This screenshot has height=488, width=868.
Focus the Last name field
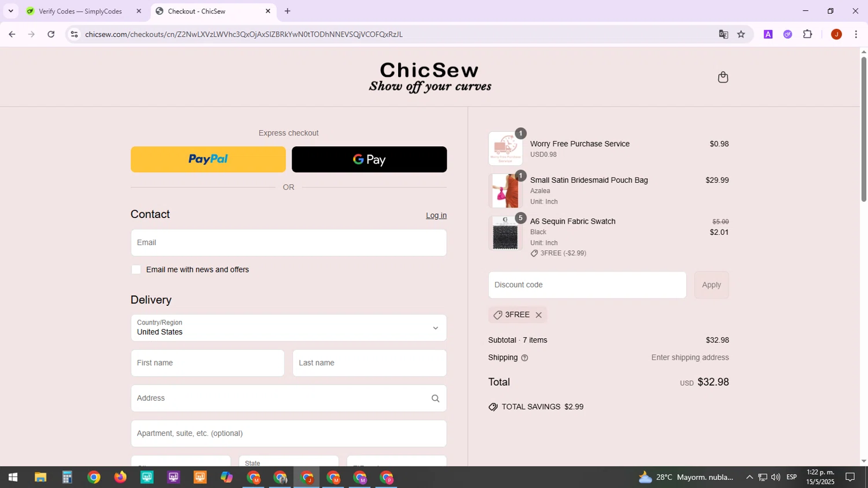point(370,363)
